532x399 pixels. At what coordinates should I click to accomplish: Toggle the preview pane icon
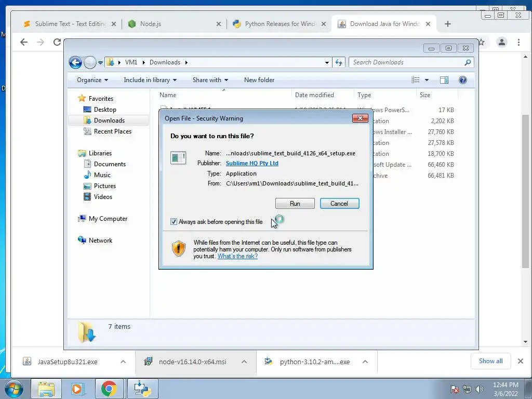click(x=444, y=80)
